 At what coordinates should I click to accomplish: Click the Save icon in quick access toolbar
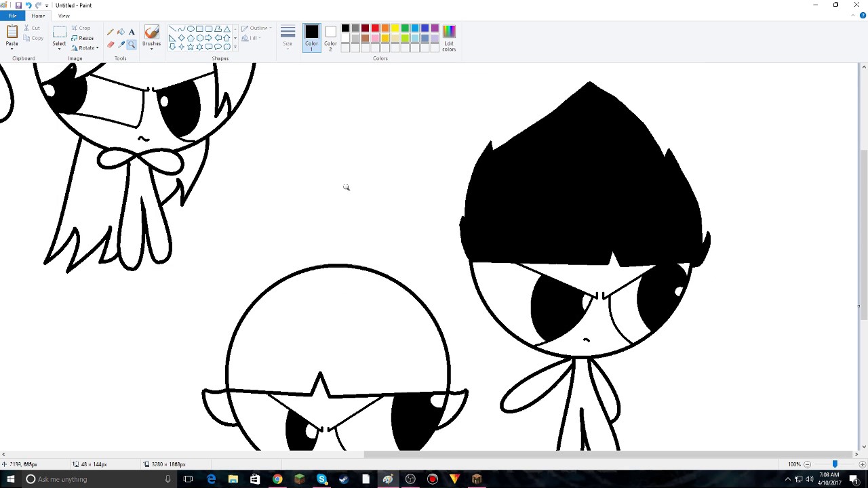tap(18, 5)
